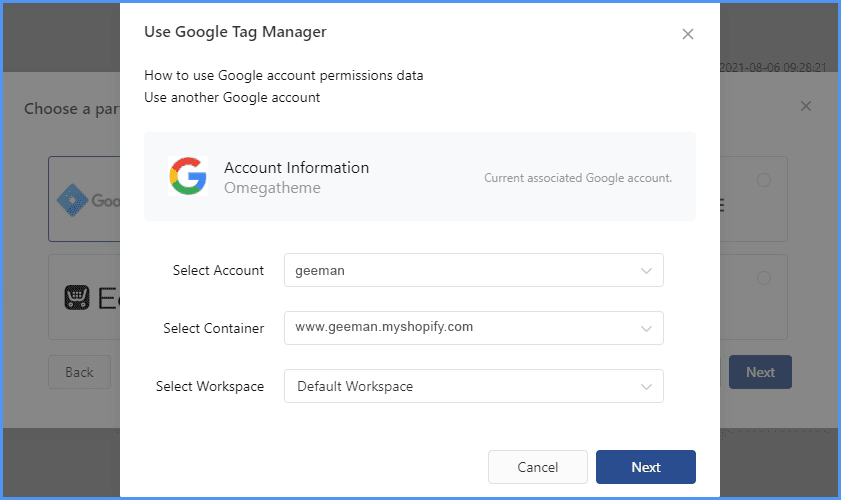
Task: Click the Google Tag Manager diamond icon behind dialog
Action: click(73, 200)
